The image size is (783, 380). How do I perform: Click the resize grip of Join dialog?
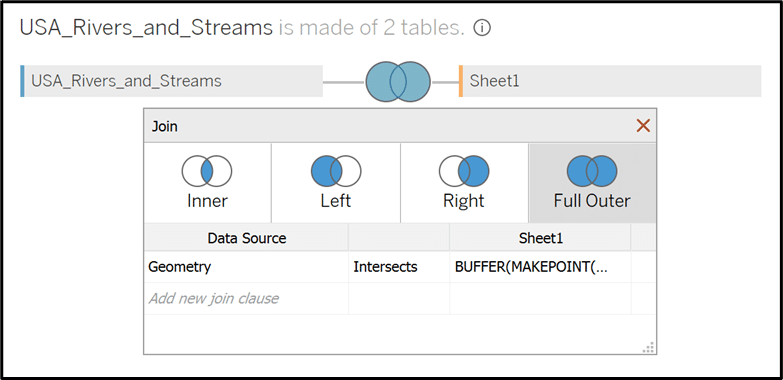click(x=648, y=348)
